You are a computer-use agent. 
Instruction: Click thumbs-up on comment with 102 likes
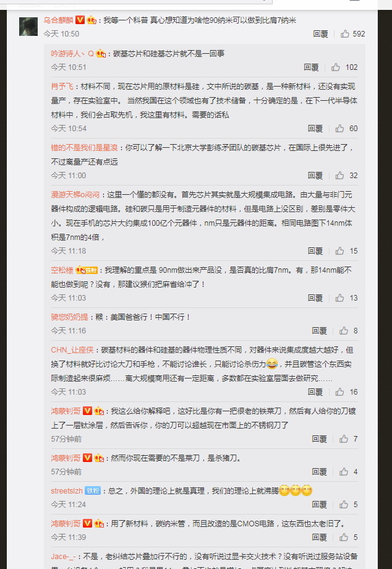[336, 67]
